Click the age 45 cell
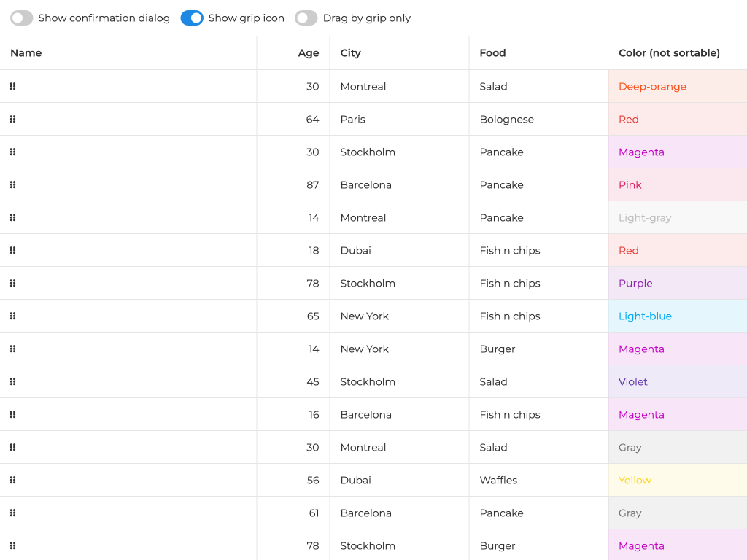Viewport: 747px width, 560px height. pyautogui.click(x=313, y=381)
